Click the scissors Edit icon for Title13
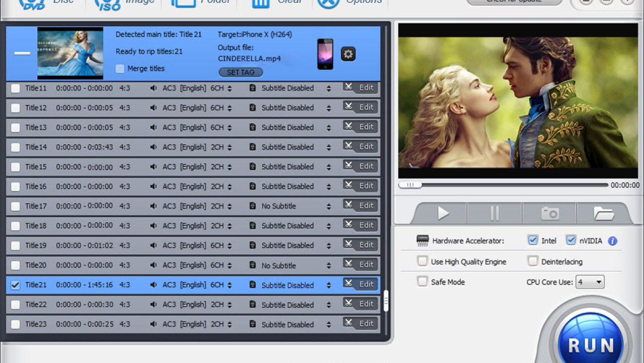Viewport: 644px width, 363px height. point(348,126)
